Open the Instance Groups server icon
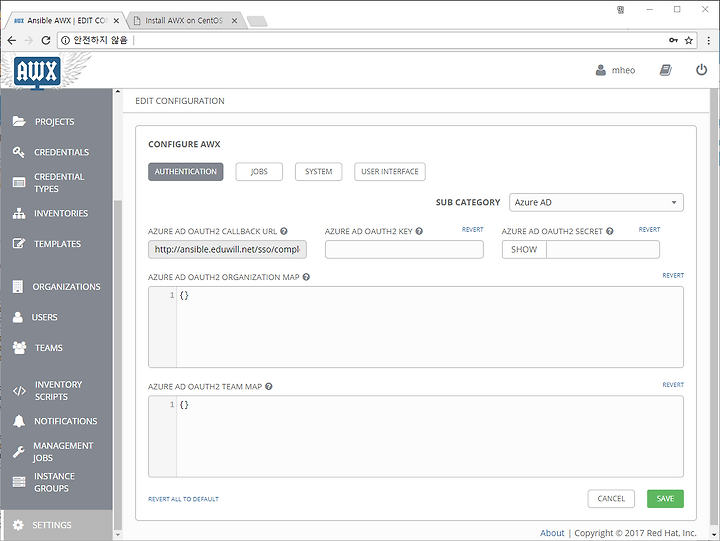The image size is (720, 541). [x=19, y=482]
